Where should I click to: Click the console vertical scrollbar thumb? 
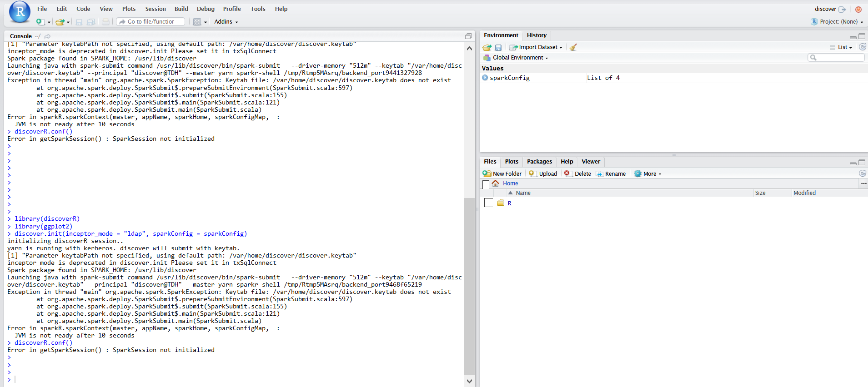tap(469, 286)
